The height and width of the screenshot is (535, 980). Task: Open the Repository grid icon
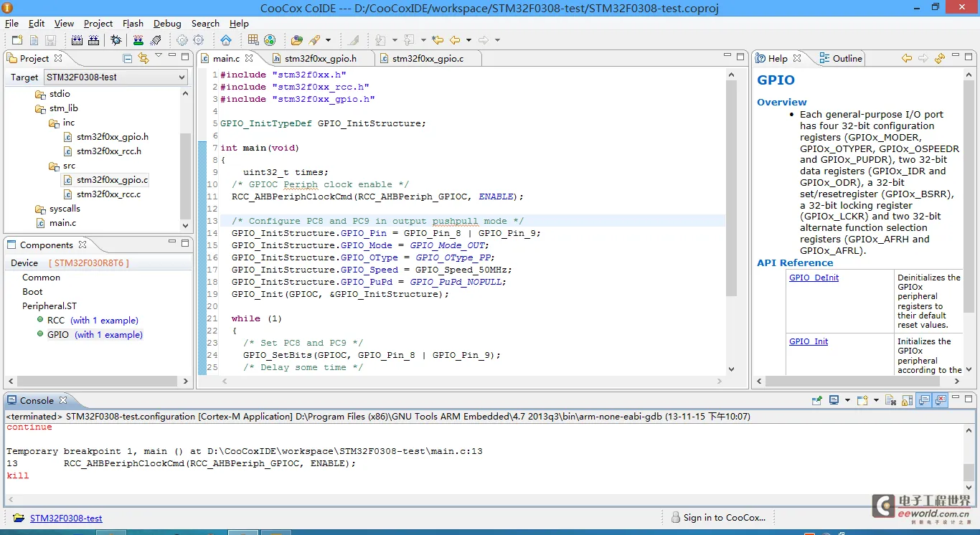click(x=253, y=40)
